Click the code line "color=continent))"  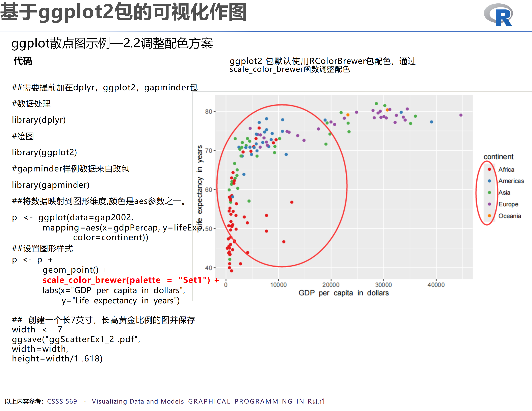[x=111, y=237]
